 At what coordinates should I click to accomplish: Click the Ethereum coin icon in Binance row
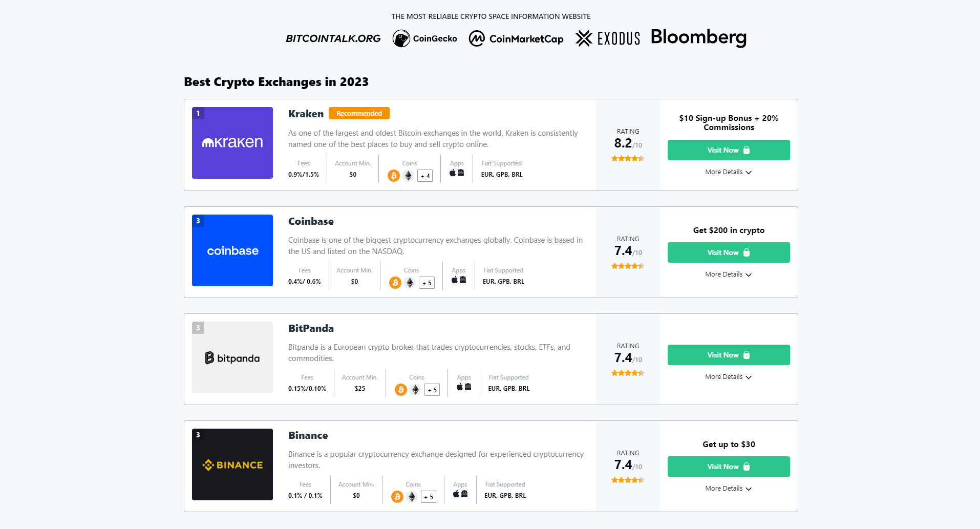click(x=412, y=497)
